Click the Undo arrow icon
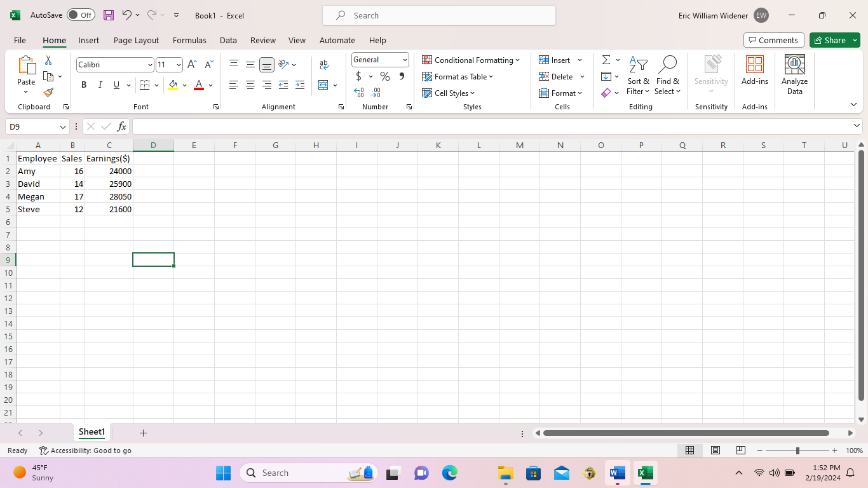This screenshot has width=868, height=488. (x=126, y=15)
